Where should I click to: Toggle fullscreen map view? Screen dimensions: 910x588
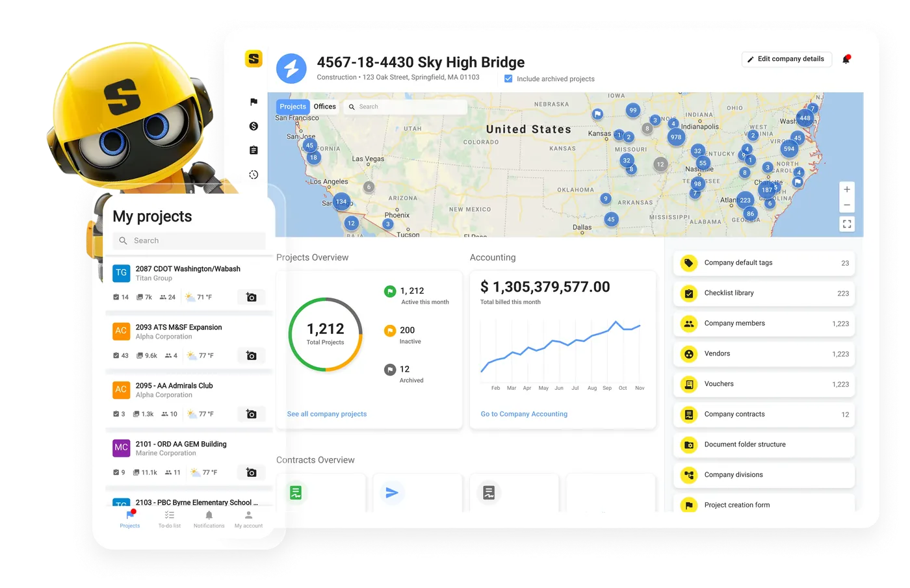coord(847,224)
